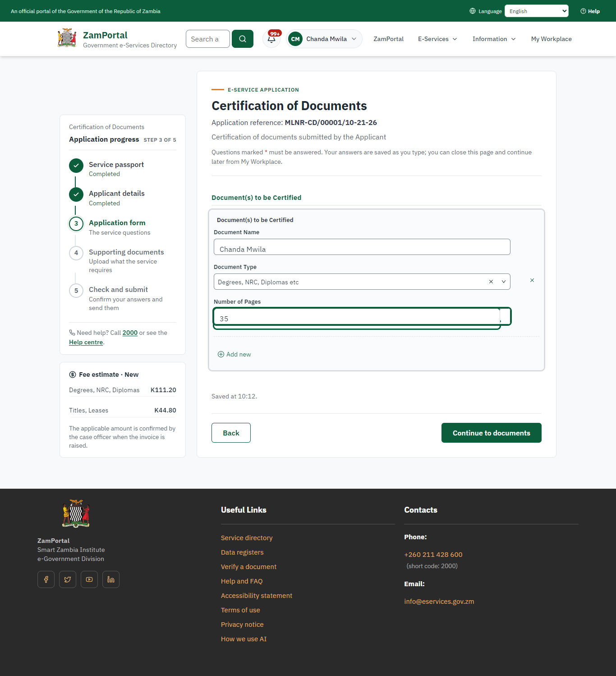
Task: Click the completed Service passport step check
Action: pyautogui.click(x=76, y=166)
